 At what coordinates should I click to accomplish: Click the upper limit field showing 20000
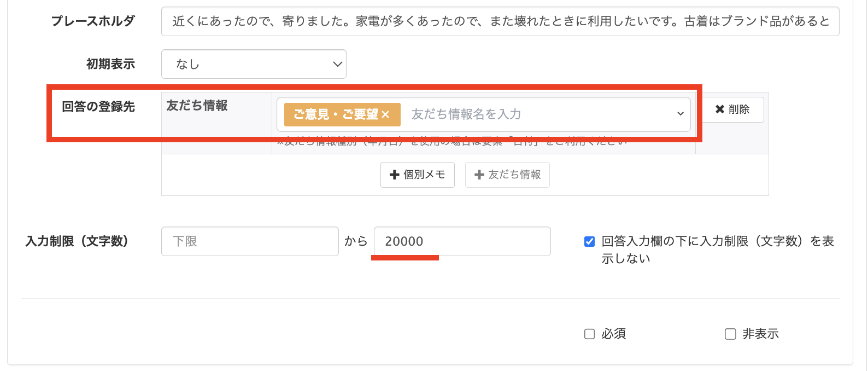462,241
